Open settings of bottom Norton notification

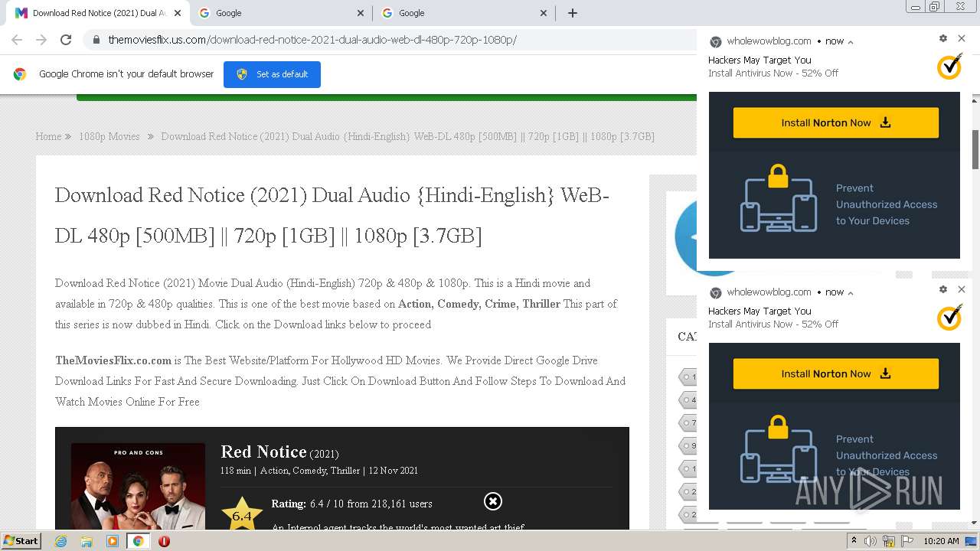coord(943,289)
